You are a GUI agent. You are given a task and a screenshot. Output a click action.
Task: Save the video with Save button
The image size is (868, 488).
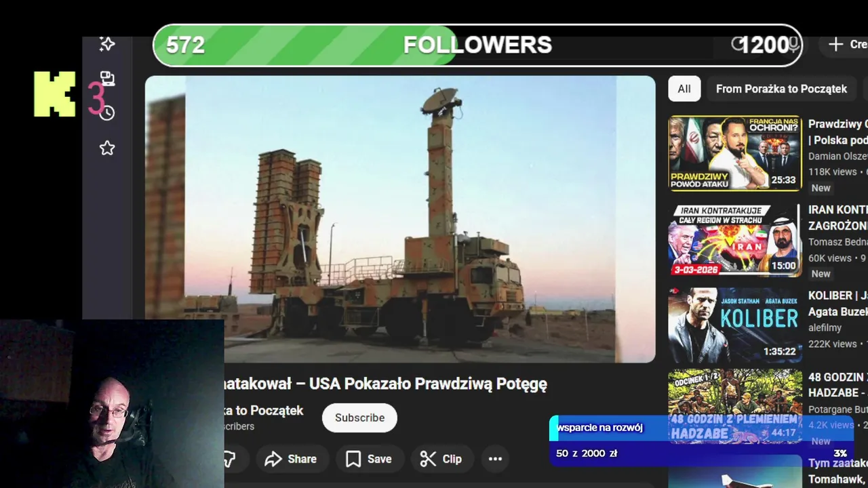[369, 459]
